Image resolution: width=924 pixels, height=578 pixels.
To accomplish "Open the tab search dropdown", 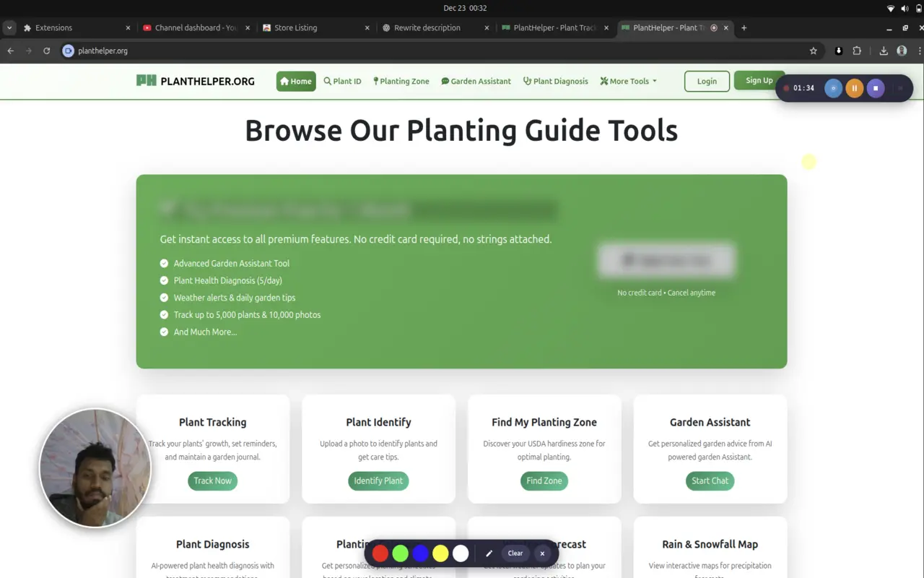I will [x=9, y=27].
